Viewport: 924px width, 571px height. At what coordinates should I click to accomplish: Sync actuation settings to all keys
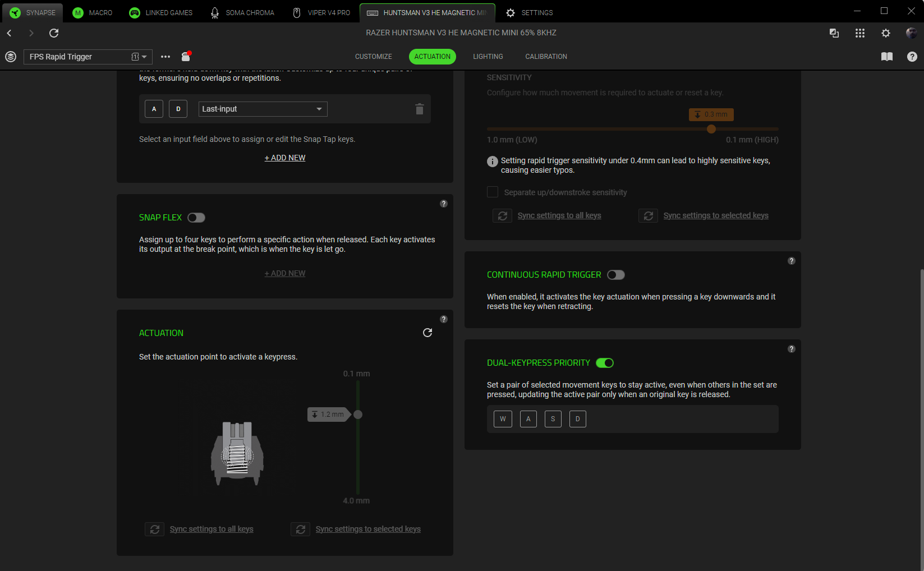(212, 529)
